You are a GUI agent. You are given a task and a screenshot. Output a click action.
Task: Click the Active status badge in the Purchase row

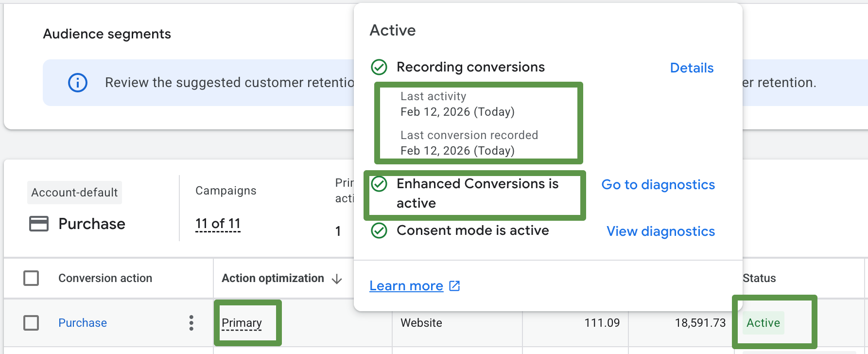[x=763, y=323]
